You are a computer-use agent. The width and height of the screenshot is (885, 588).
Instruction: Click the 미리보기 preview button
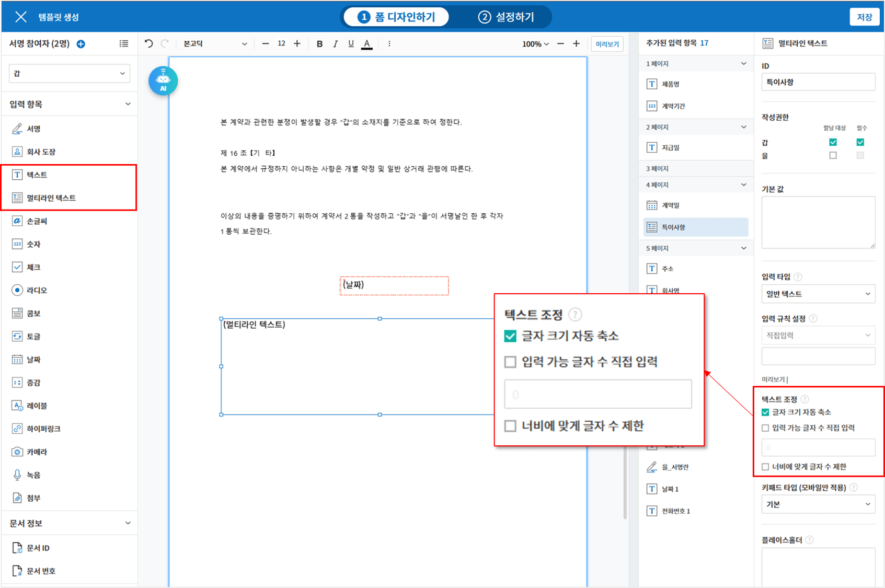(607, 44)
